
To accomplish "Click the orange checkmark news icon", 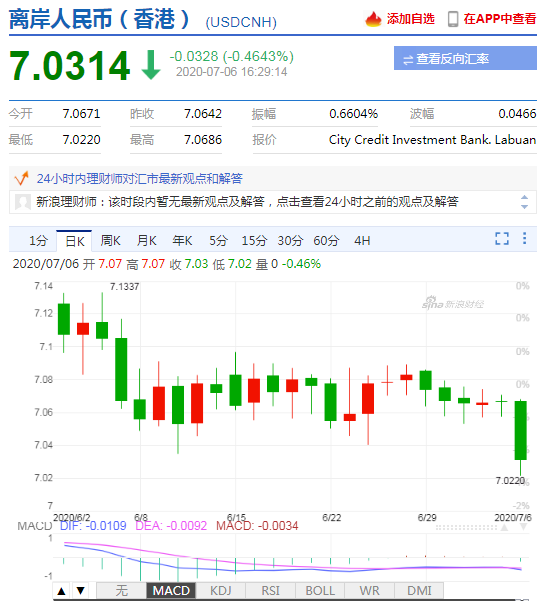I will click(x=21, y=178).
